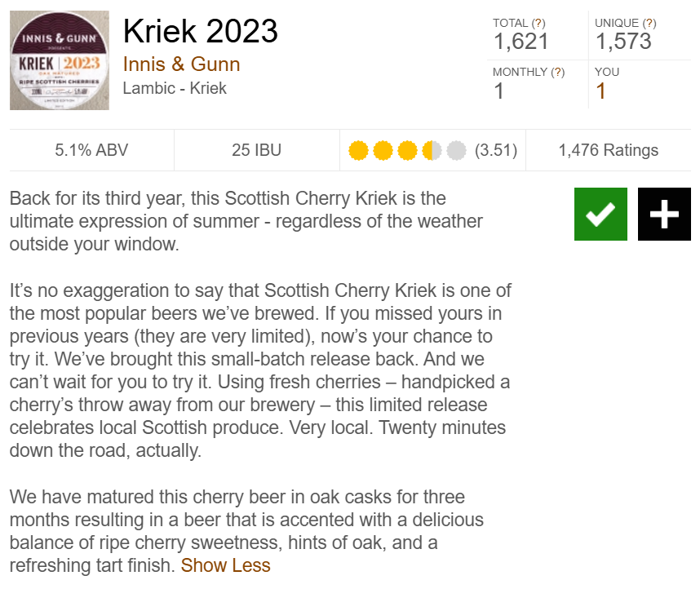Click the 1,476 Ratings count
The width and height of the screenshot is (700, 589).
pyautogui.click(x=608, y=151)
